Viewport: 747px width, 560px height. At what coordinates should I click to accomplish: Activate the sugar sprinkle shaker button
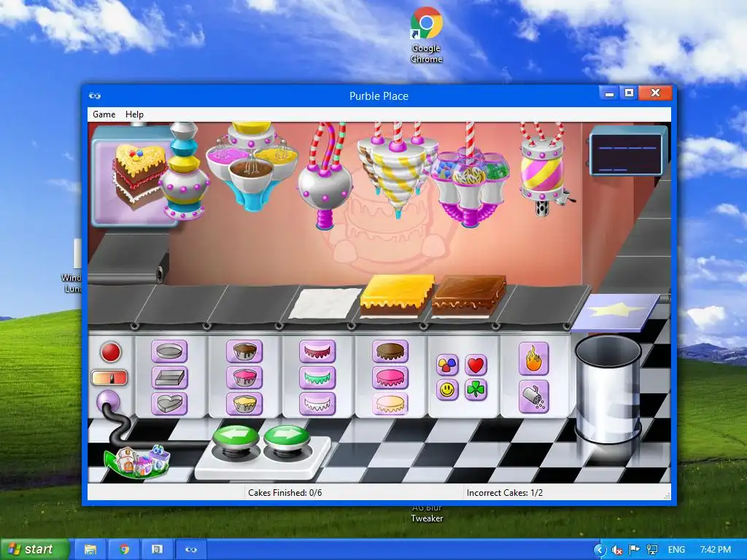(533, 397)
